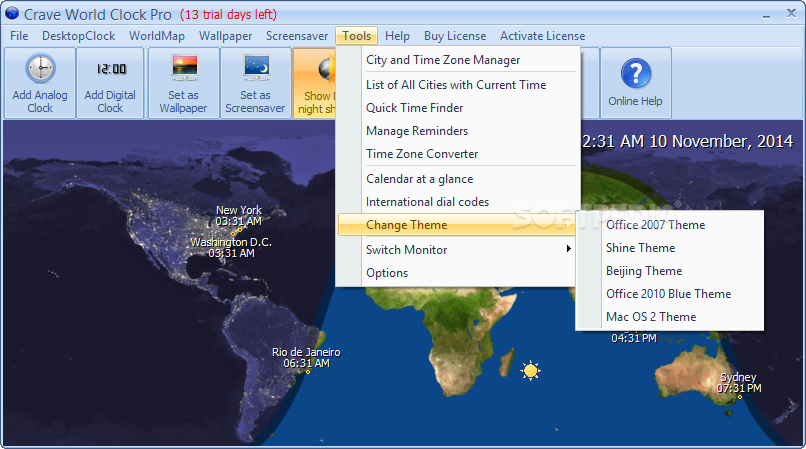Minimize the Crave World Clock window
Screen dimensions: 806x449
click(766, 15)
